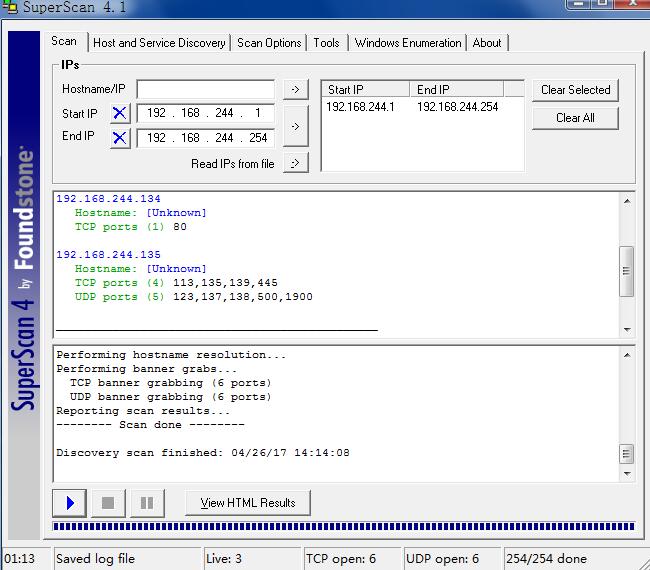
Task: Add IP range using the arrow beside Start/End IP
Action: point(296,126)
